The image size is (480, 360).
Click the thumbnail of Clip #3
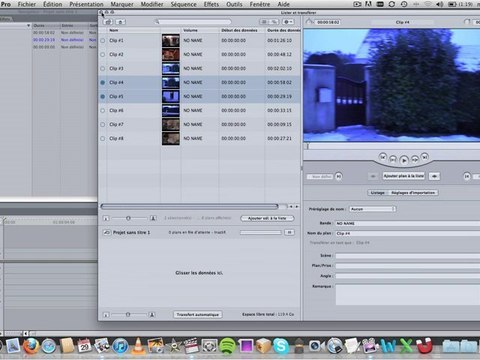click(x=171, y=68)
